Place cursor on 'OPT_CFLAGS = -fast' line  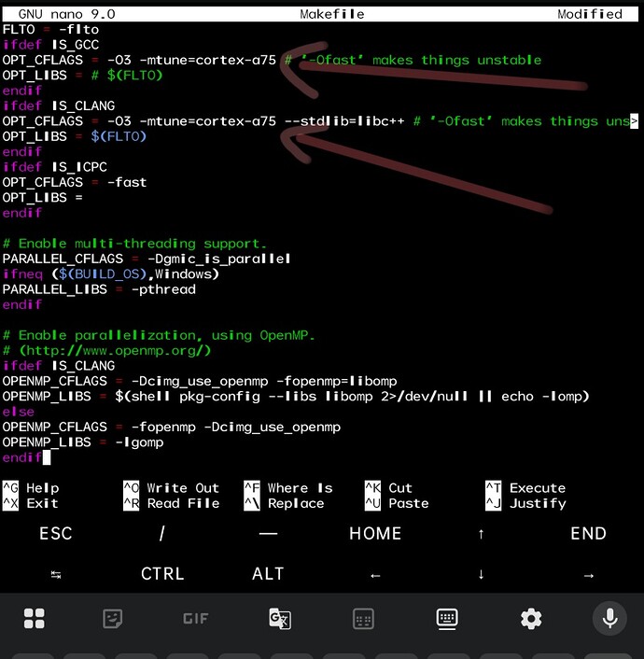(x=75, y=182)
